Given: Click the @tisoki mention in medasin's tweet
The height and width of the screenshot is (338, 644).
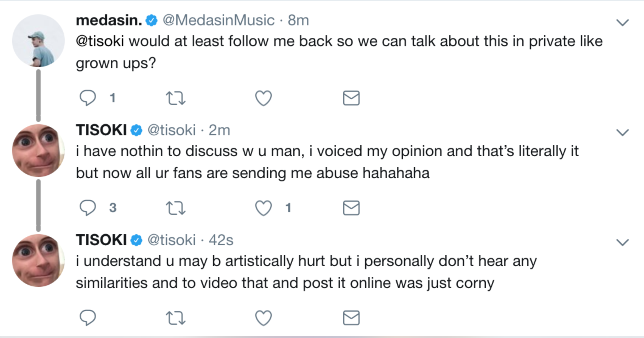Looking at the screenshot, I should [x=100, y=41].
